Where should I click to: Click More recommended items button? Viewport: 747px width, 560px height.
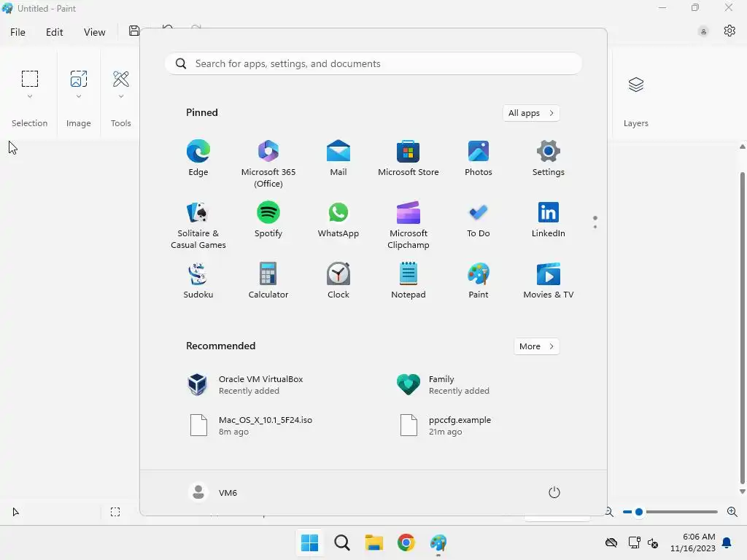pos(536,346)
